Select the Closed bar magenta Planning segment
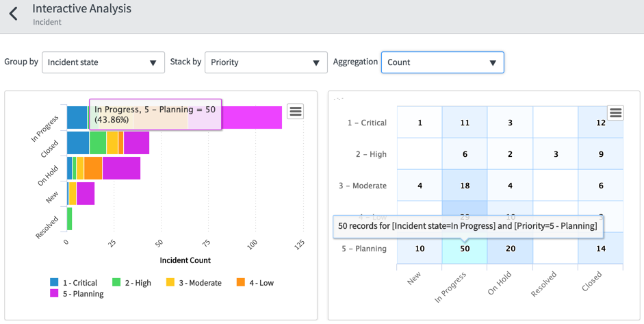This screenshot has height=324, width=644. point(136,142)
